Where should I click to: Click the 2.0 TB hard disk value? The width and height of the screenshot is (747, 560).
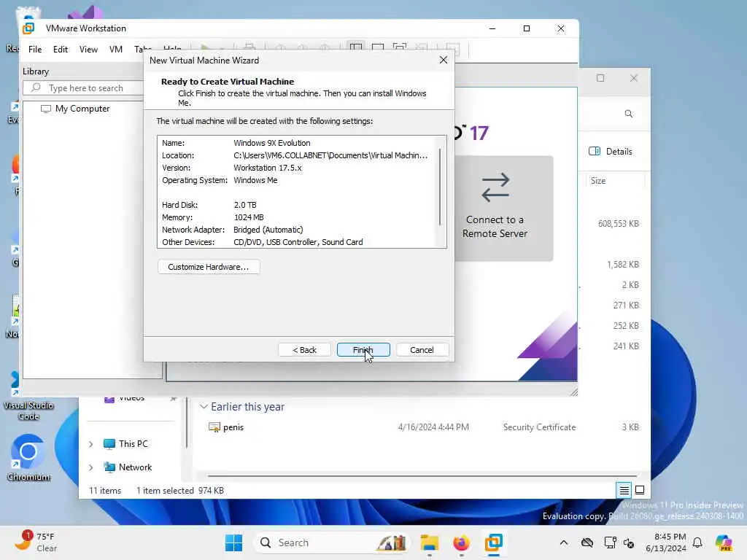pyautogui.click(x=245, y=205)
